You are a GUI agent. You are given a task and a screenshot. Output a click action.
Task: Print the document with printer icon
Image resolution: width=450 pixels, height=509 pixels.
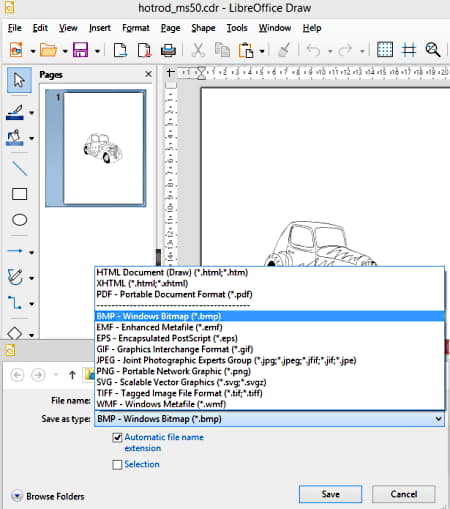click(x=168, y=50)
